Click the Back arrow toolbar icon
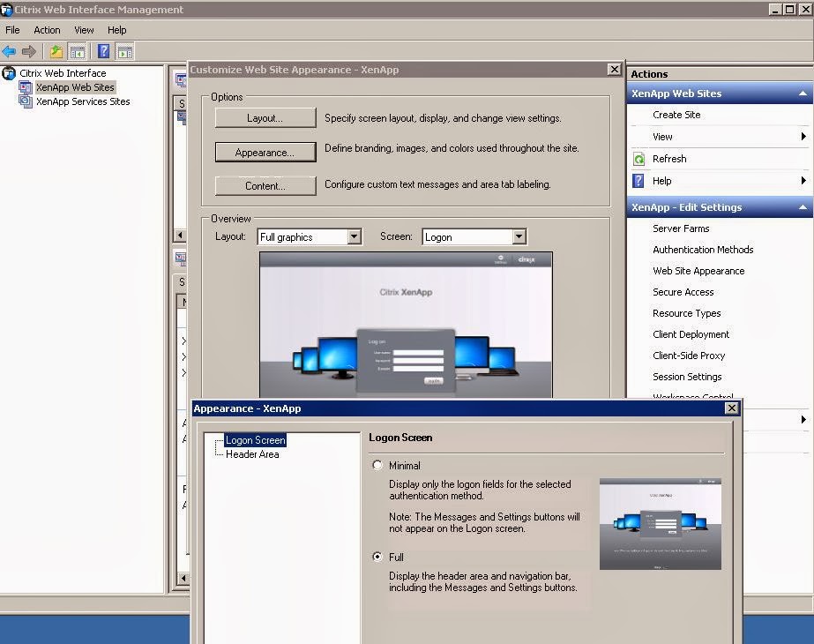This screenshot has height=644, width=814. [9, 51]
